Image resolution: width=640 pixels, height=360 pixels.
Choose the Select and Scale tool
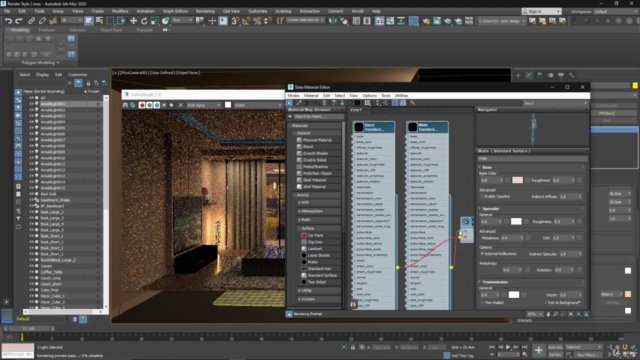pyautogui.click(x=155, y=21)
